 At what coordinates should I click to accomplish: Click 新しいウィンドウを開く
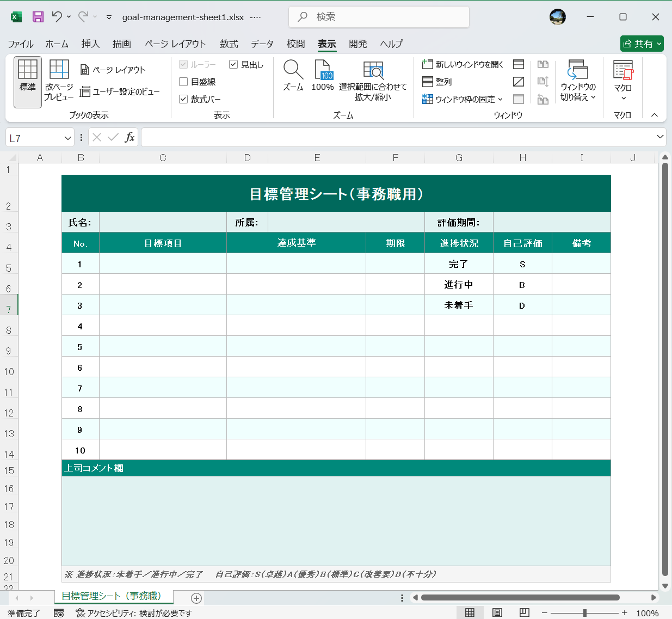pyautogui.click(x=463, y=64)
